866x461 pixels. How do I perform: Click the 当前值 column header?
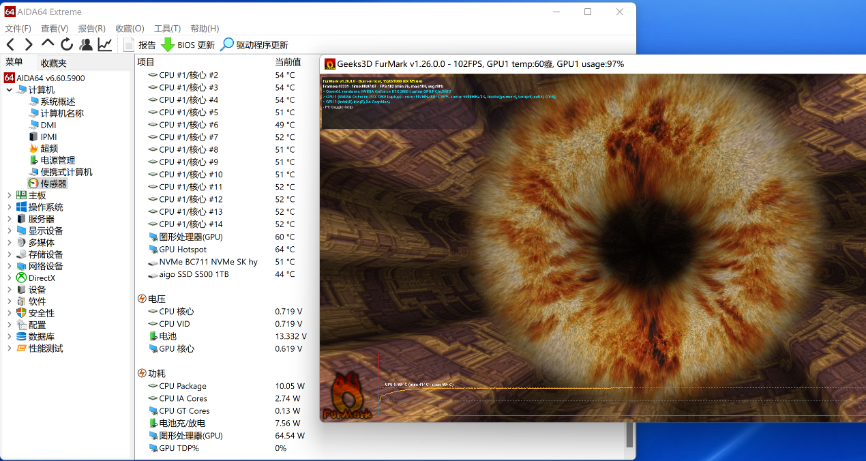pyautogui.click(x=287, y=62)
